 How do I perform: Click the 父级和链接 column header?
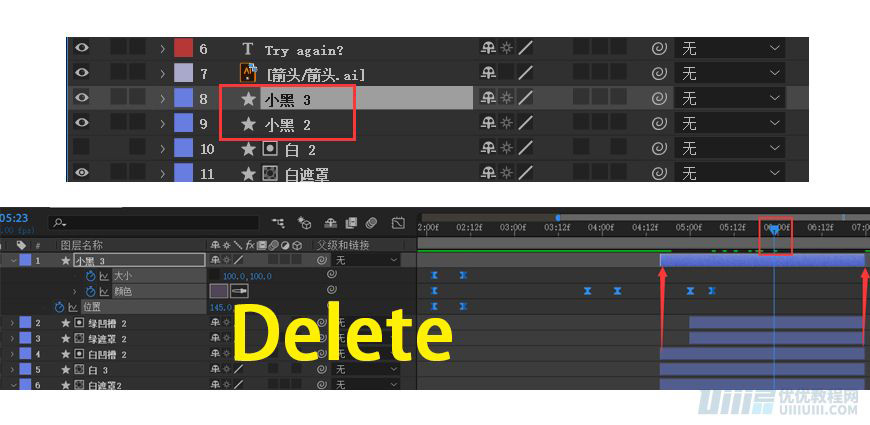click(x=342, y=245)
